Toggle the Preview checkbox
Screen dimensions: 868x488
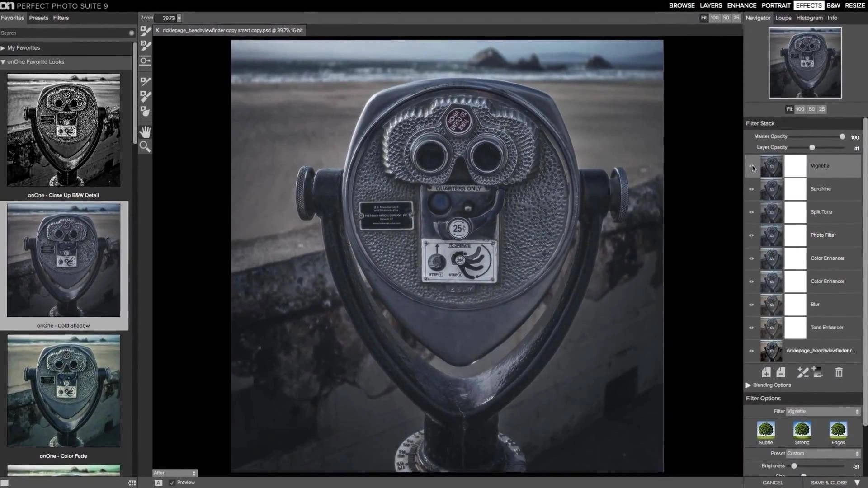tap(172, 483)
